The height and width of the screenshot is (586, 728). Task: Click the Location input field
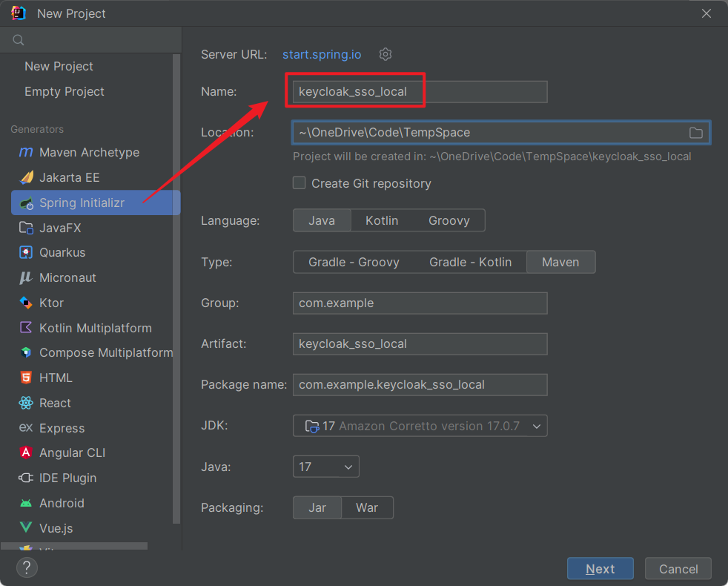pyautogui.click(x=501, y=133)
